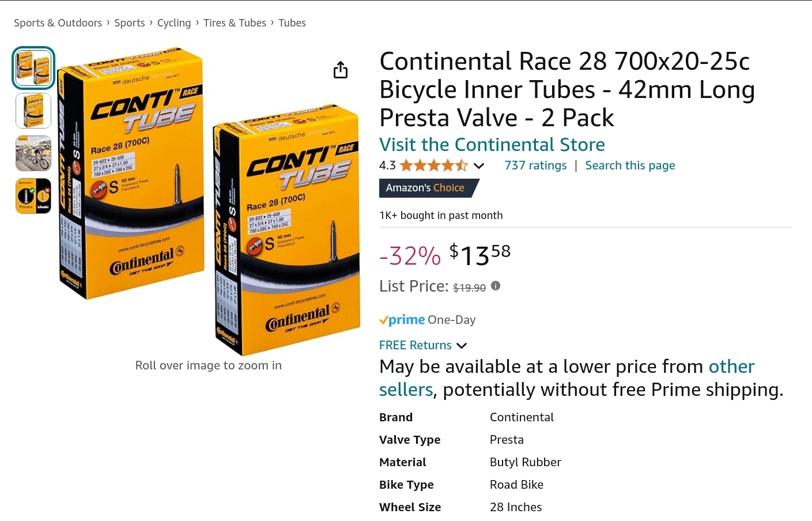
Task: Open the Sports & Outdoors breadcrumb
Action: pos(58,23)
